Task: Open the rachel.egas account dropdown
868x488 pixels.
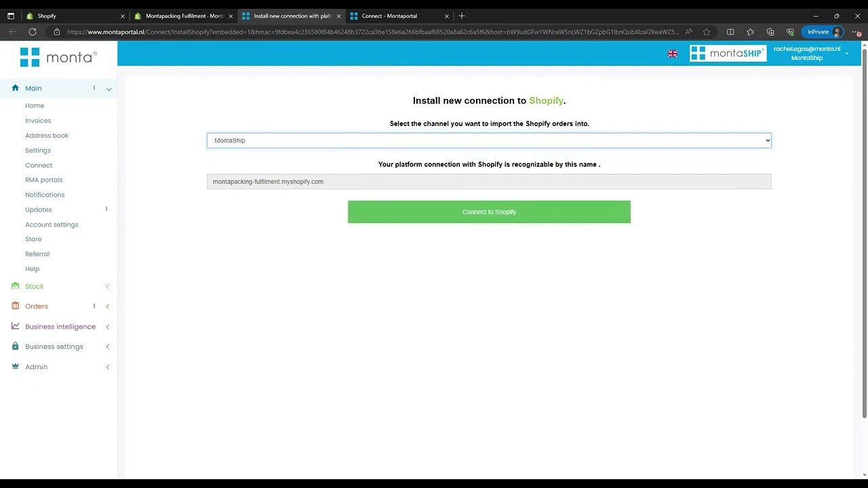Action: (810, 53)
